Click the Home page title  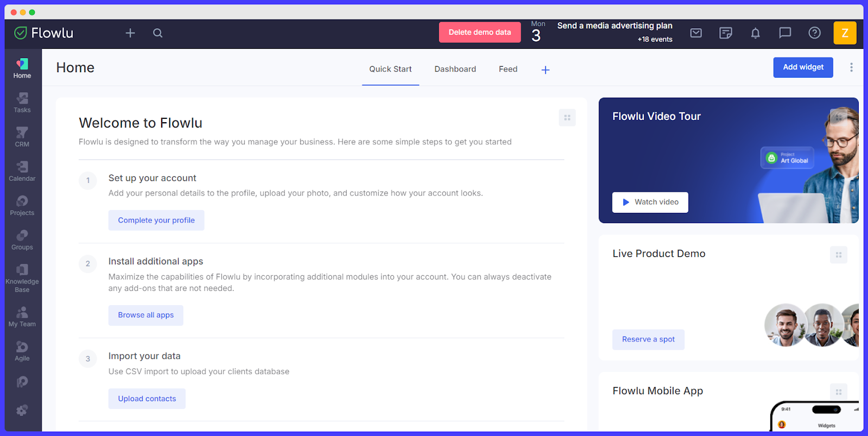75,68
